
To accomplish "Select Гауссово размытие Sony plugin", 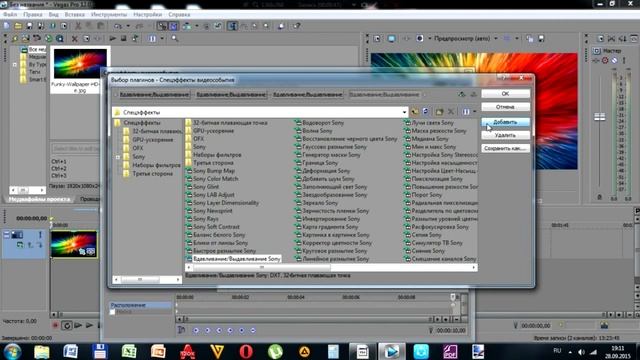I will point(334,147).
